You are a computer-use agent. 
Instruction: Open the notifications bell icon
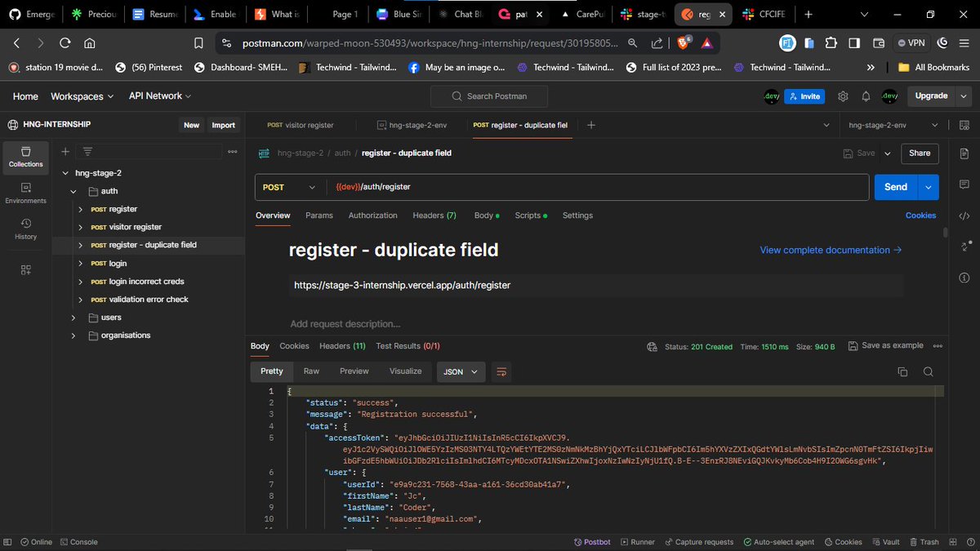pos(866,96)
